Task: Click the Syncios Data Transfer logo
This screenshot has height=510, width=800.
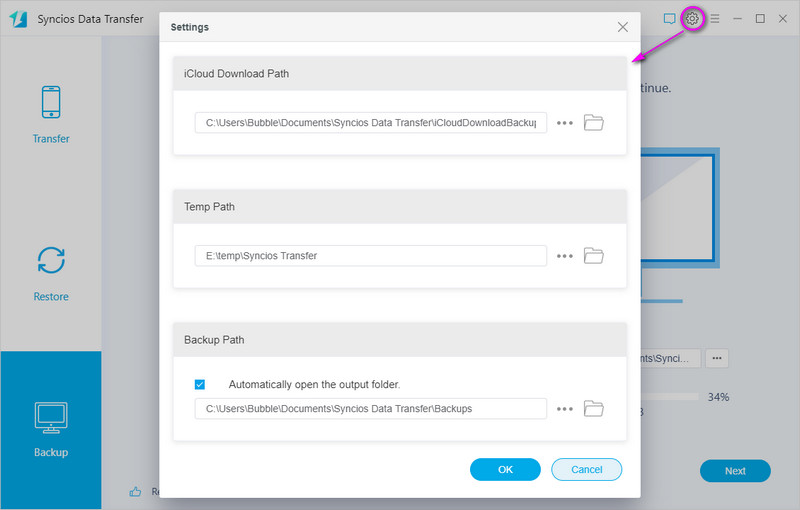Action: click(18, 19)
